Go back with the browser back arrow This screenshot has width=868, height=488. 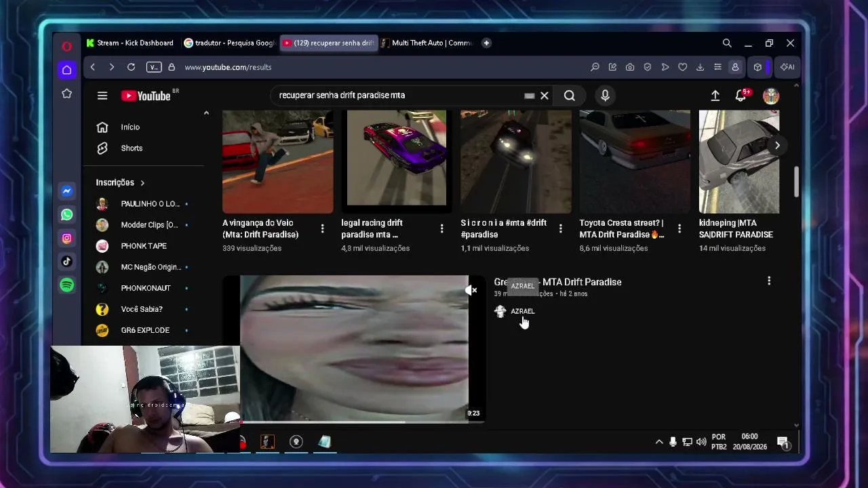point(93,67)
